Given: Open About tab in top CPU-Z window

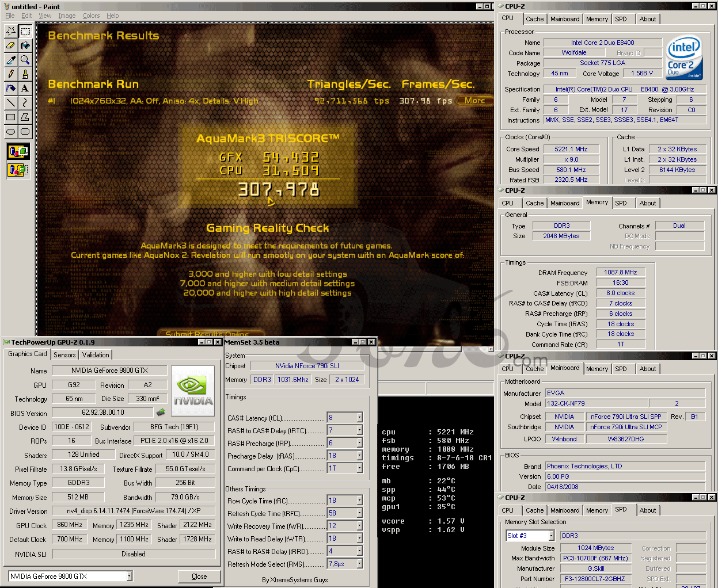Looking at the screenshot, I should [x=648, y=19].
